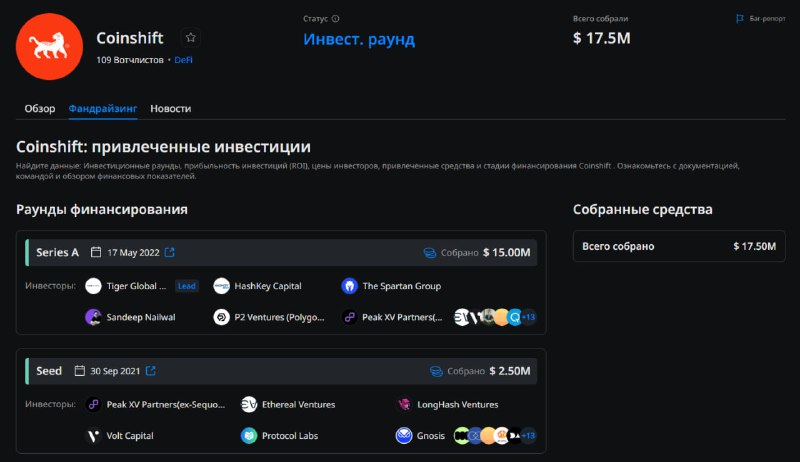Select the Фандрайзинг tab
Viewport: 800px width, 462px height.
click(x=103, y=109)
